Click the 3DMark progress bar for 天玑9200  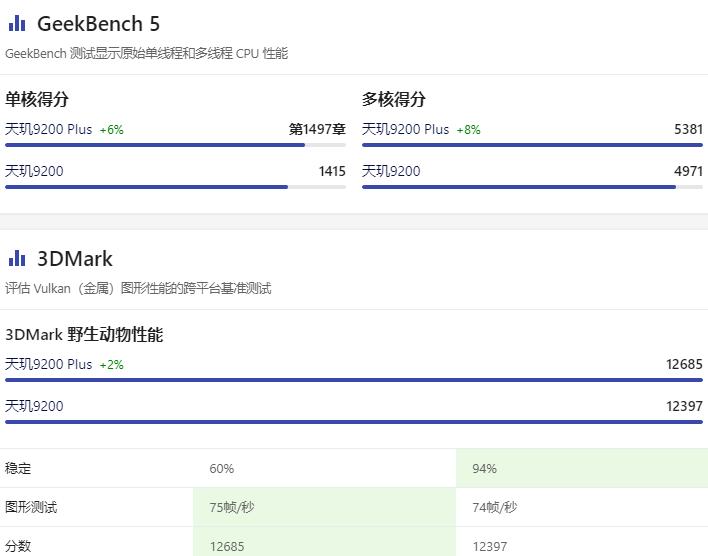point(354,422)
